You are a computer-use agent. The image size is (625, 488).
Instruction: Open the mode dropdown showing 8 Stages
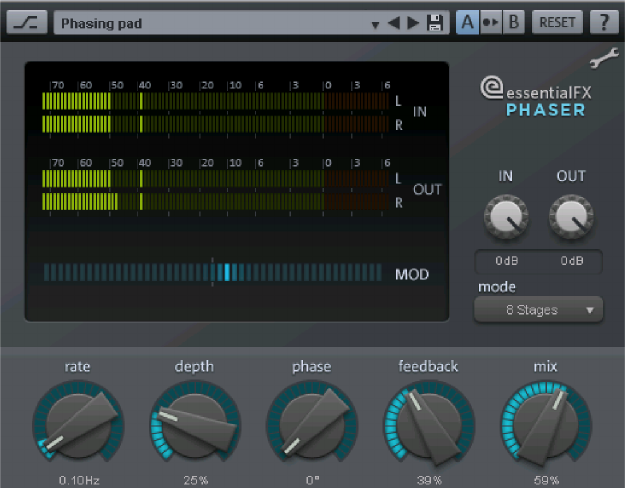click(538, 309)
